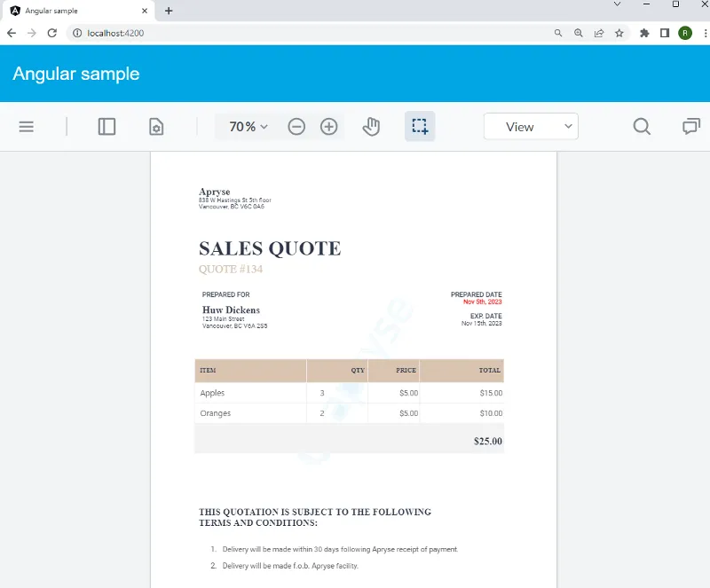Reload the localhost page
The height and width of the screenshot is (588, 710).
pos(52,33)
